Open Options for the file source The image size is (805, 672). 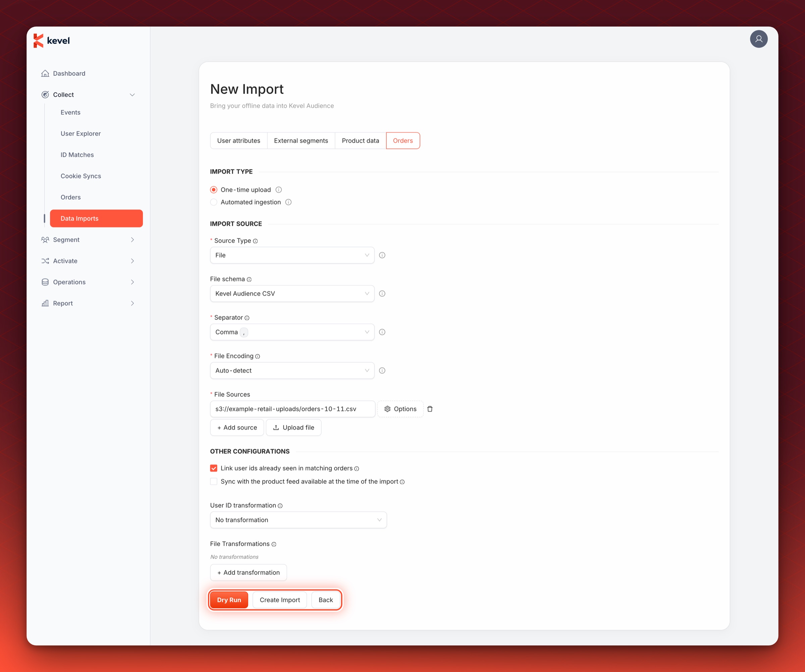pyautogui.click(x=400, y=409)
